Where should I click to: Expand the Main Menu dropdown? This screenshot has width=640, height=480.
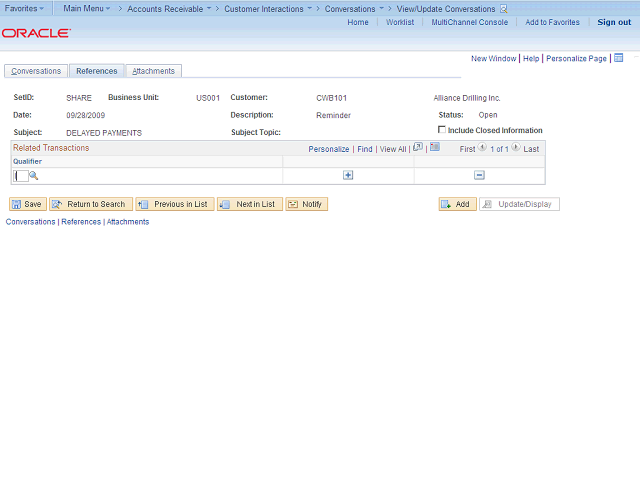tap(87, 9)
